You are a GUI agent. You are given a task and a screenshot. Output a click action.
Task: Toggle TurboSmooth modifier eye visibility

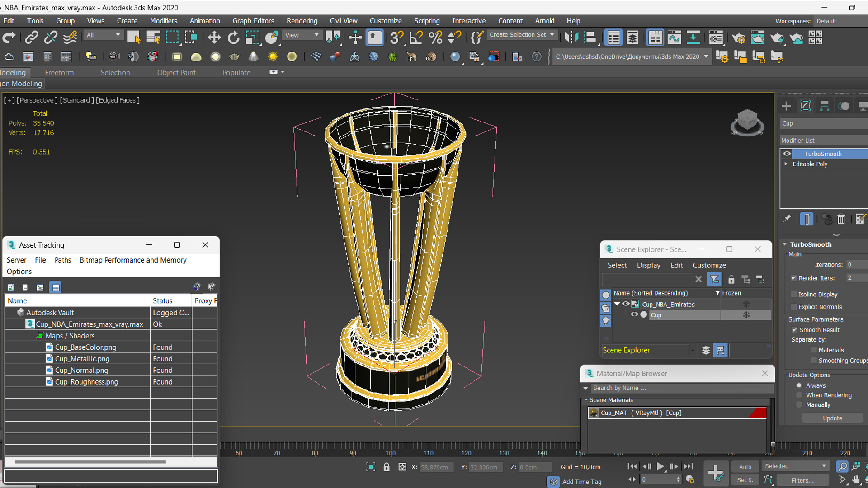click(x=787, y=154)
